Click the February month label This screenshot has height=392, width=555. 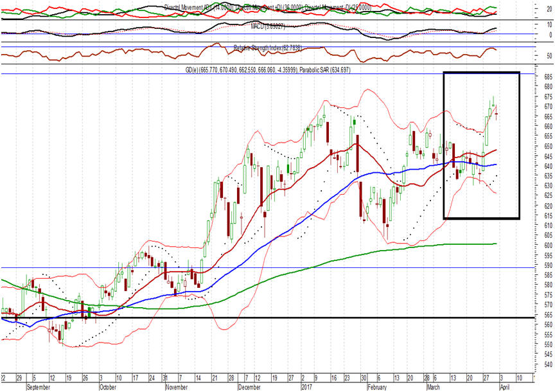377,387
